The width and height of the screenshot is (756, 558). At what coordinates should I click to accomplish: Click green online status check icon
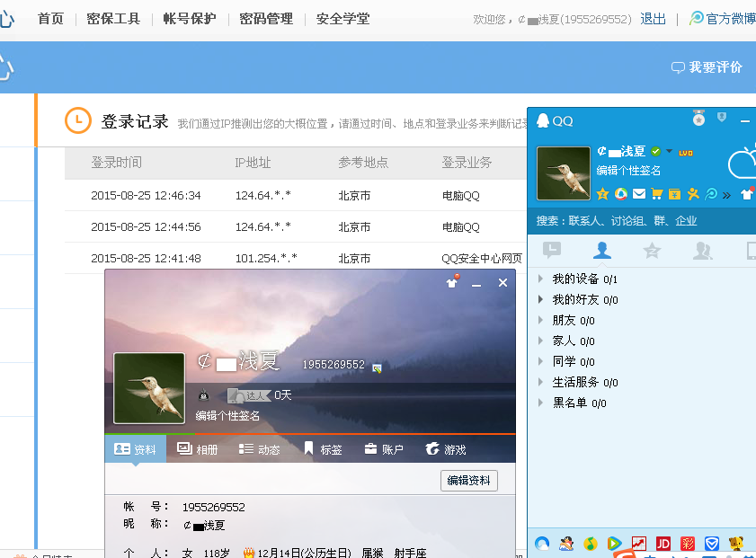(655, 151)
